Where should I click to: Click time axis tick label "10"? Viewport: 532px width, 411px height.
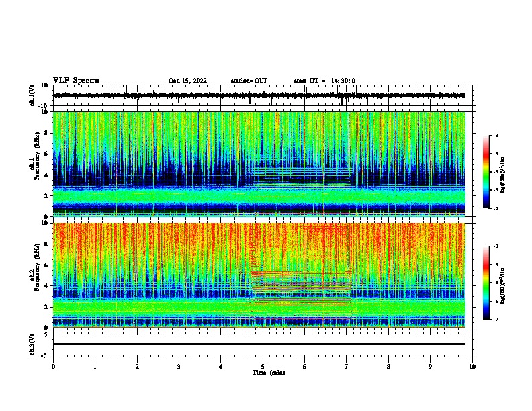coord(472,367)
